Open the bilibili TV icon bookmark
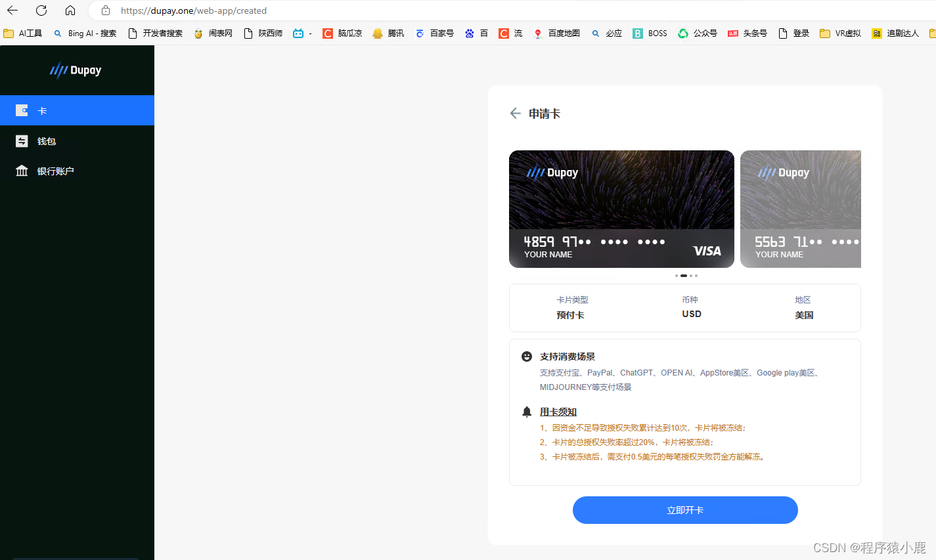This screenshot has width=936, height=560. pos(302,33)
